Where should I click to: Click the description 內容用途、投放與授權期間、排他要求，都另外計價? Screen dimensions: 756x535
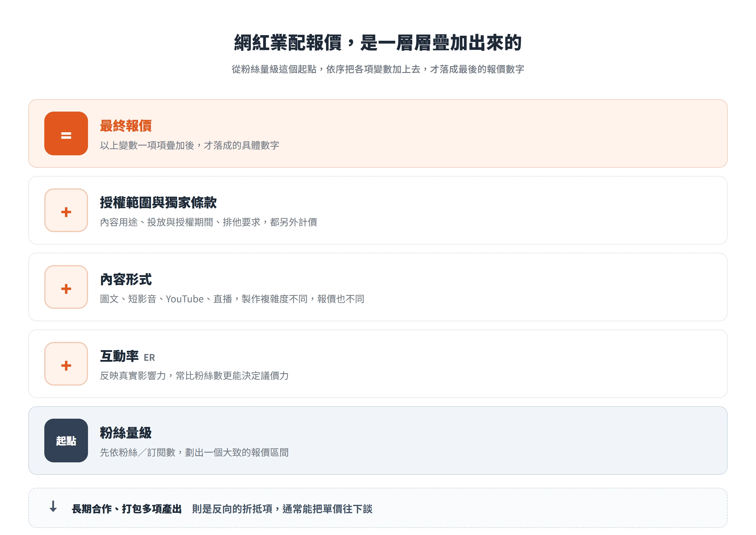point(208,222)
